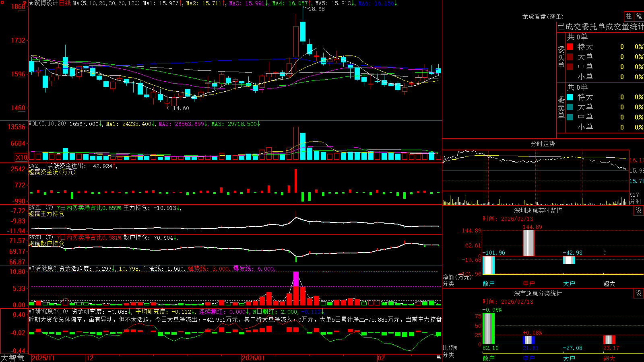Click SVZL (7) indicator name

[x=41, y=208]
